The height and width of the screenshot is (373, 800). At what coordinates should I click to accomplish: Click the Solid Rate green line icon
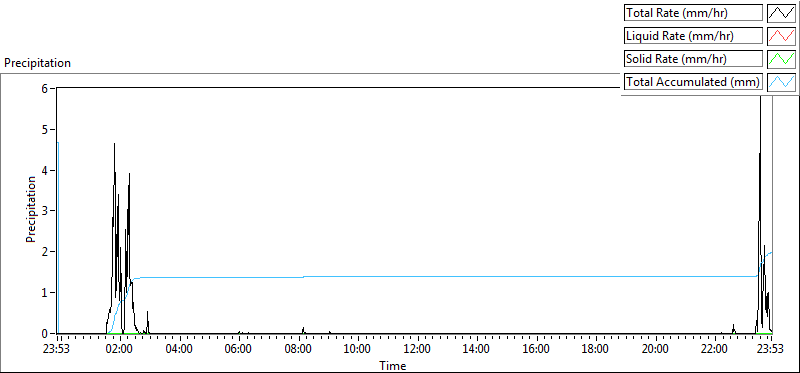(781, 58)
